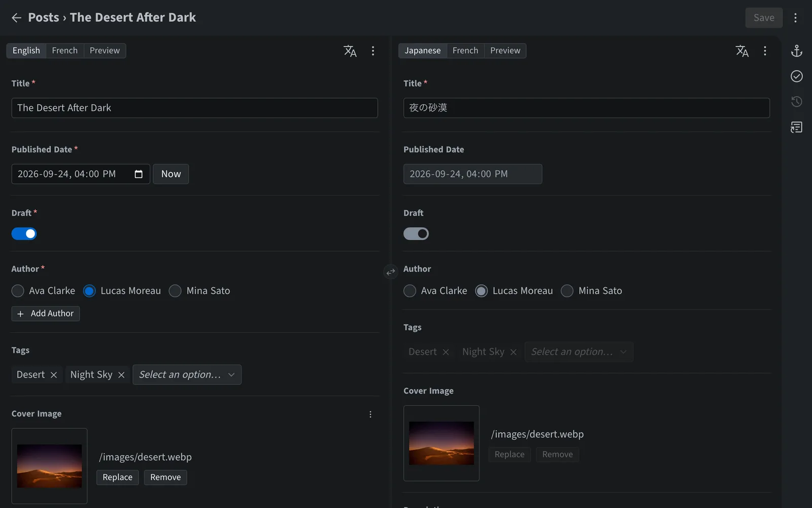Click the Japanese Title input field
Image resolution: width=812 pixels, height=508 pixels.
(x=587, y=108)
